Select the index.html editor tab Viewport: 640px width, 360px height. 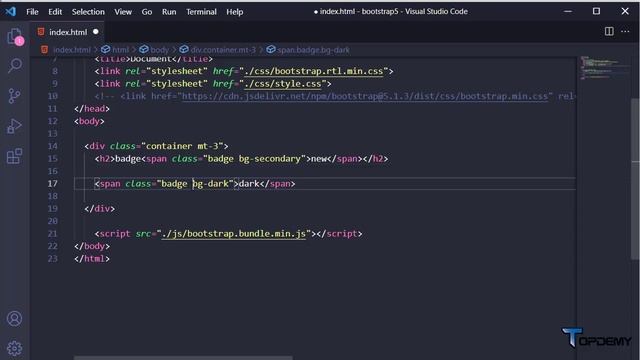pos(68,32)
